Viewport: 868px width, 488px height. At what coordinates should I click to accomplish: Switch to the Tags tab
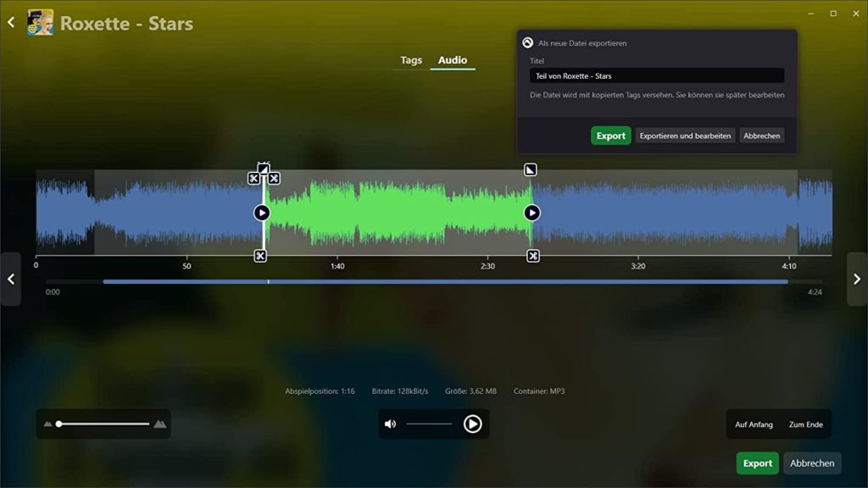click(411, 60)
